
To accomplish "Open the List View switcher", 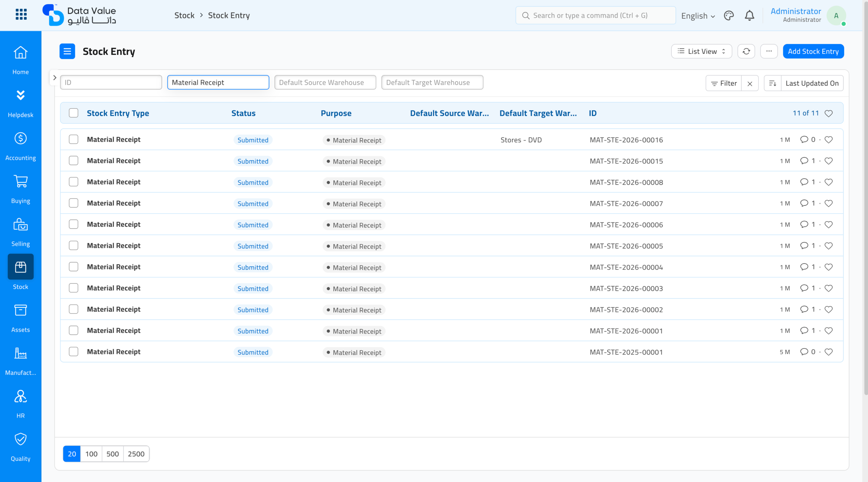I will 702,51.
